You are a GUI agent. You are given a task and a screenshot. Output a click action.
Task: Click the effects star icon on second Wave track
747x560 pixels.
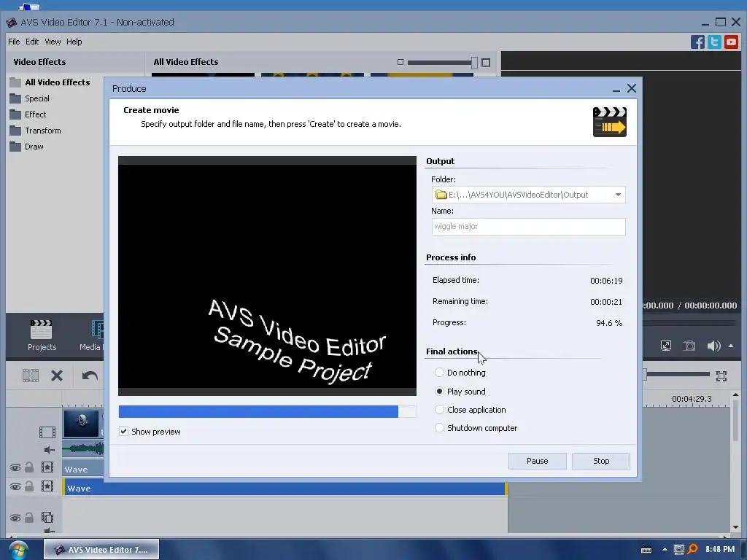47,486
